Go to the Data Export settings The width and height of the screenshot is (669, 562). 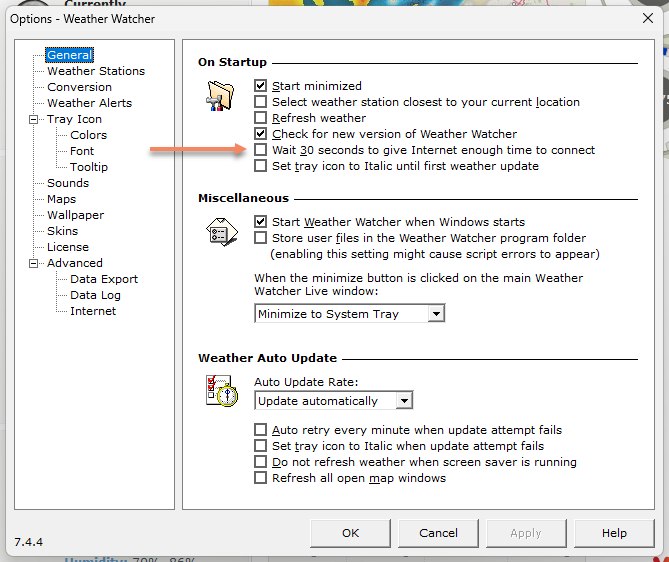tap(104, 279)
